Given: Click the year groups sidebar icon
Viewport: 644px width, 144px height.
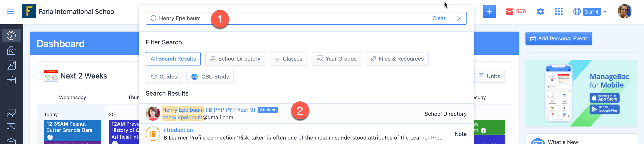Looking at the screenshot, I should point(11,113).
